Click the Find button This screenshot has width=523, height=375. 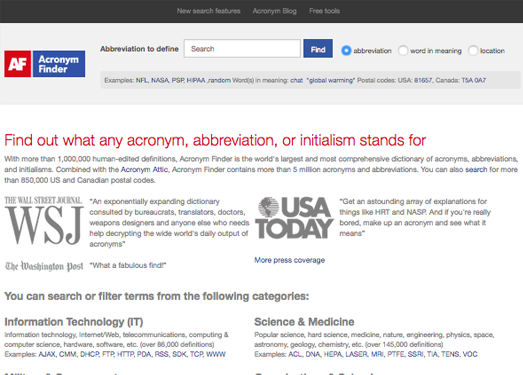point(318,49)
